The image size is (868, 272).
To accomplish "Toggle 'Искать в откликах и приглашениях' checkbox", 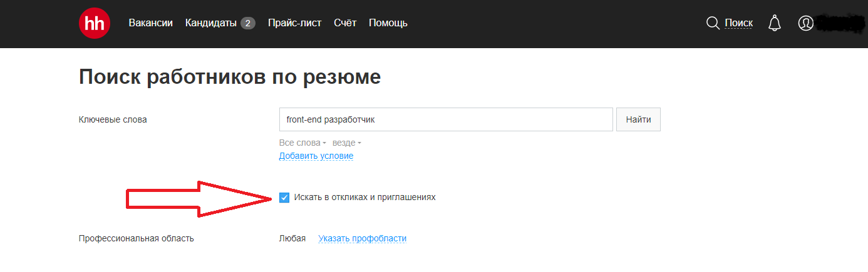I will 284,198.
